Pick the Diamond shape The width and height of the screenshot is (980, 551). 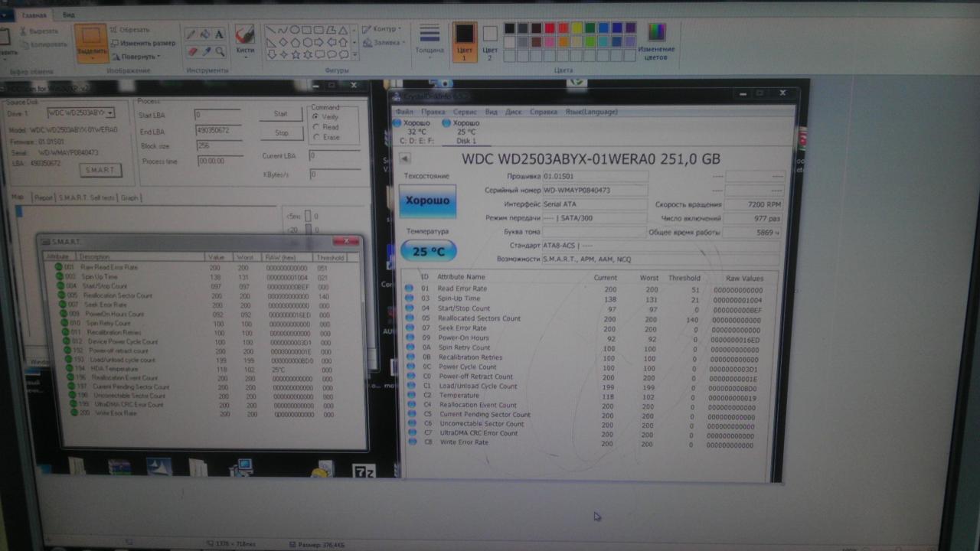point(283,42)
